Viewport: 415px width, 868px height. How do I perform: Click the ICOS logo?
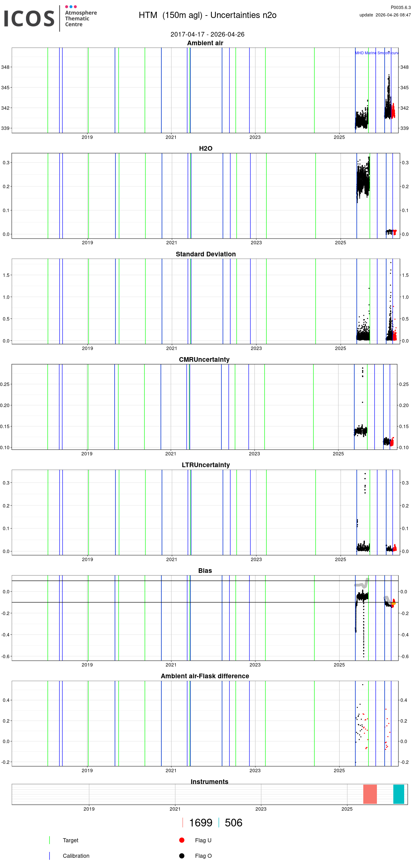click(x=29, y=19)
